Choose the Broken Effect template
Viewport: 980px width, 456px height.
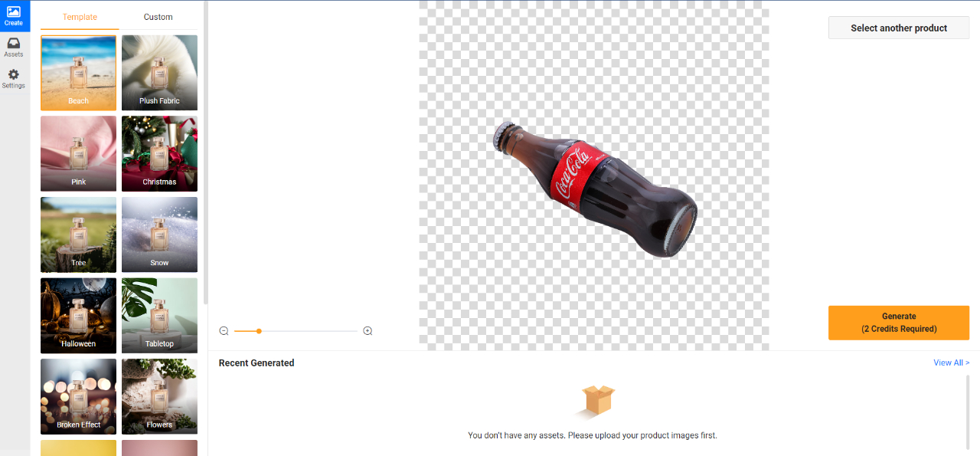click(x=78, y=396)
